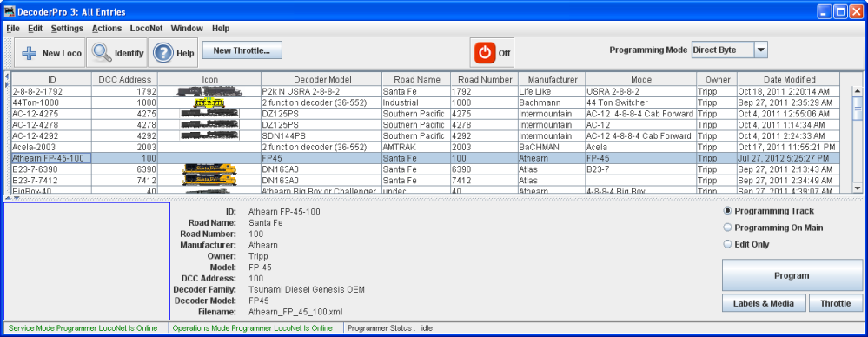Viewport: 868px width, 337px height.
Task: Select the AC-12-4275 roster entry
Action: [426, 114]
